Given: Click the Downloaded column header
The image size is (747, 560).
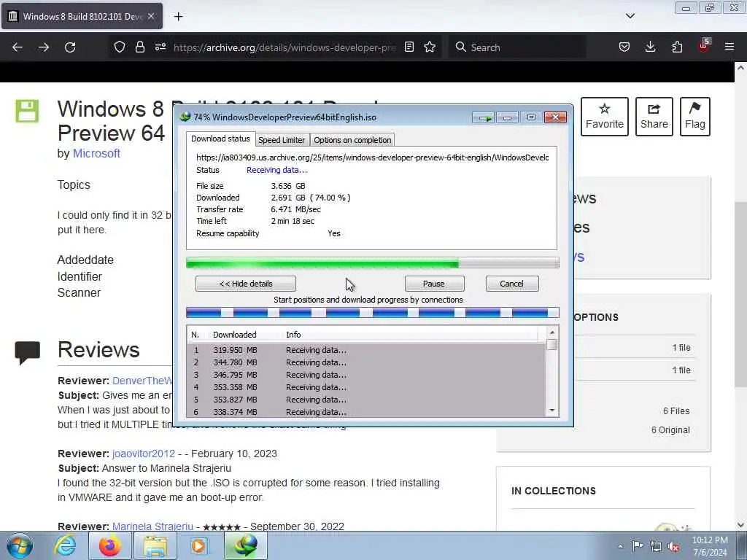Looking at the screenshot, I should click(234, 335).
